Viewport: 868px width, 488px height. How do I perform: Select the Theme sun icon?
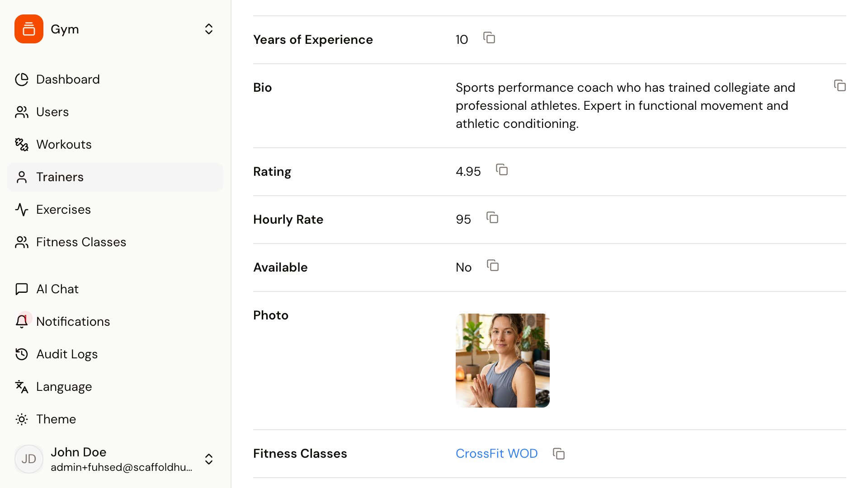22,419
